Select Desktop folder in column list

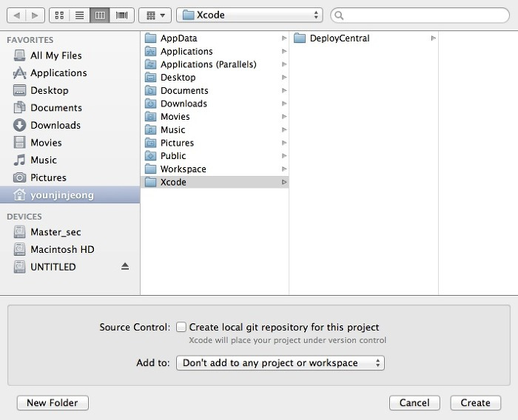coord(215,78)
